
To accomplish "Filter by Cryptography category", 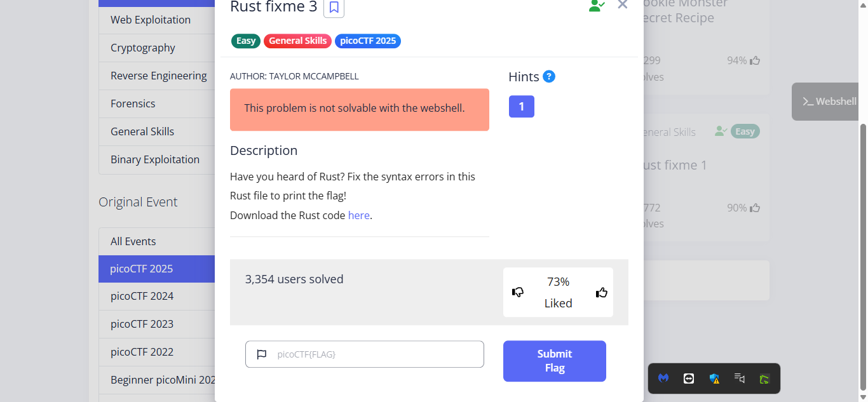I will pos(143,48).
